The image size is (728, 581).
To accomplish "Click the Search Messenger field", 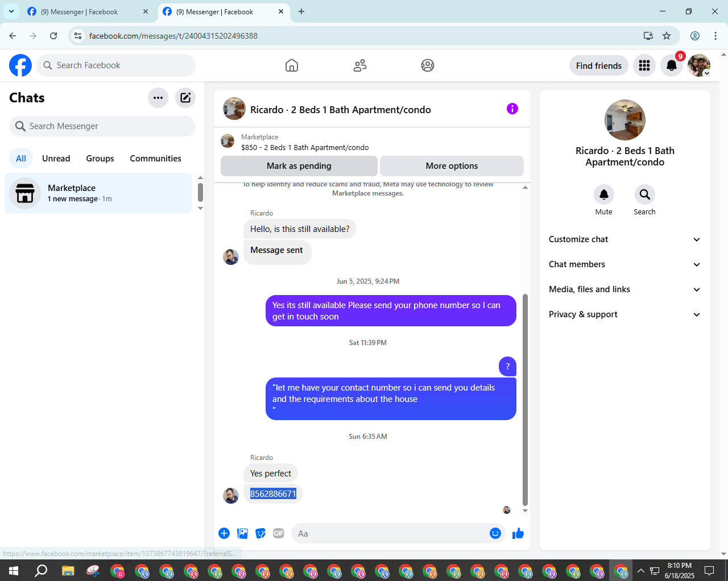I will (x=102, y=126).
